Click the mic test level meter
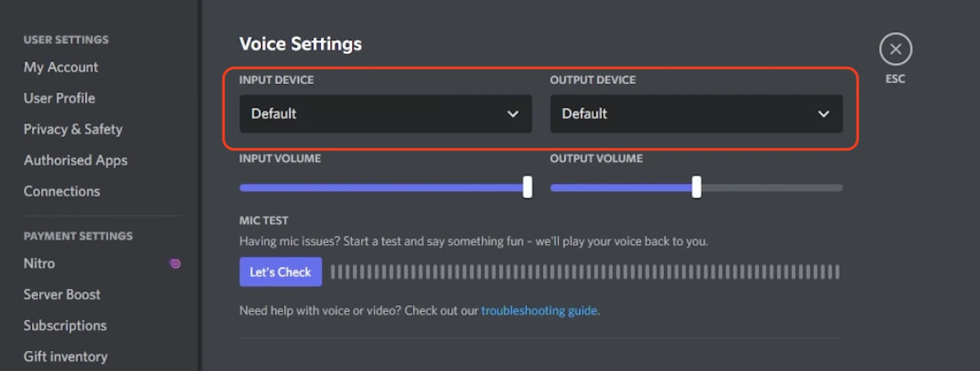Viewport: 980px width, 371px height. (x=585, y=272)
